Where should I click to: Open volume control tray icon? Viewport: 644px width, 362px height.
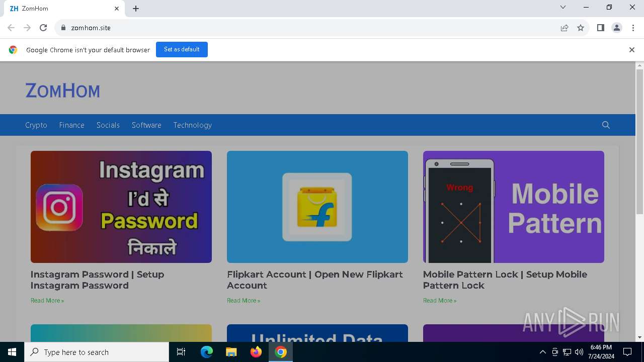click(579, 352)
